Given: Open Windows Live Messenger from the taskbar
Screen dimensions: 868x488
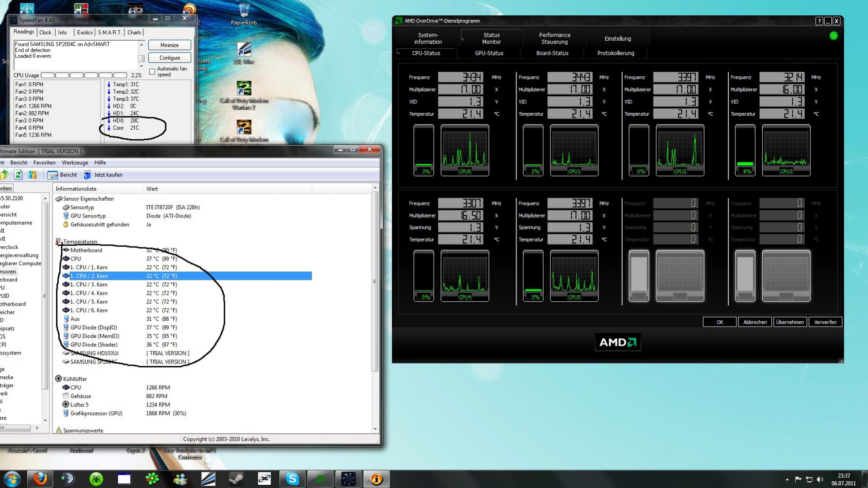Looking at the screenshot, I should point(180,479).
